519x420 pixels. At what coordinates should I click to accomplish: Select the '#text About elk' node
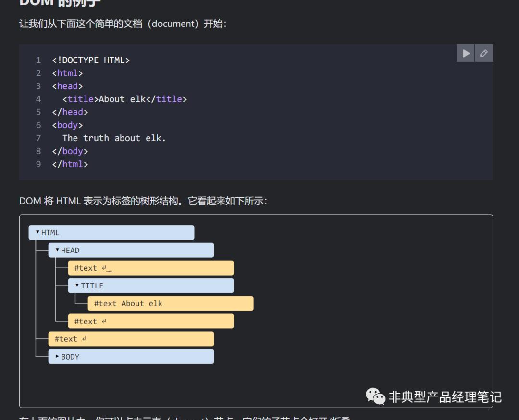pyautogui.click(x=128, y=303)
